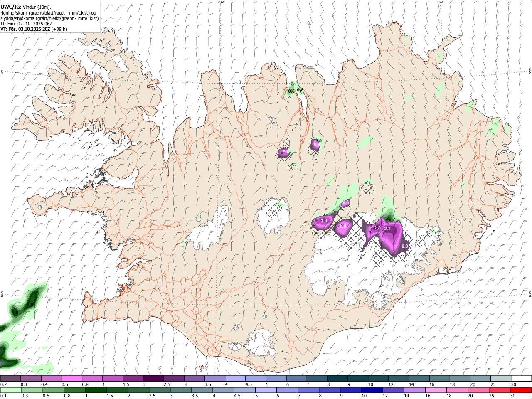Image resolution: width=532 pixels, height=399 pixels.
Task: Click the '1.9' rain value offshore in green
Action: coord(30,305)
